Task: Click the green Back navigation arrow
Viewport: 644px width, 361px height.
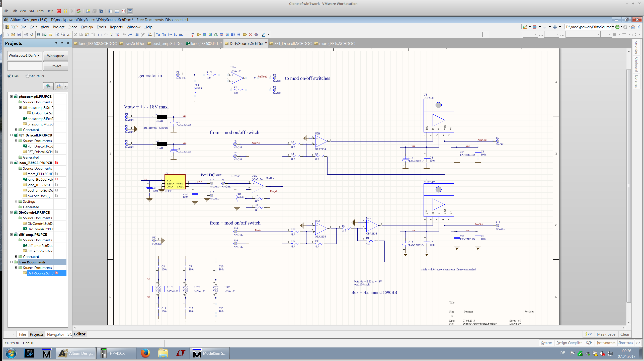Action: tap(617, 27)
